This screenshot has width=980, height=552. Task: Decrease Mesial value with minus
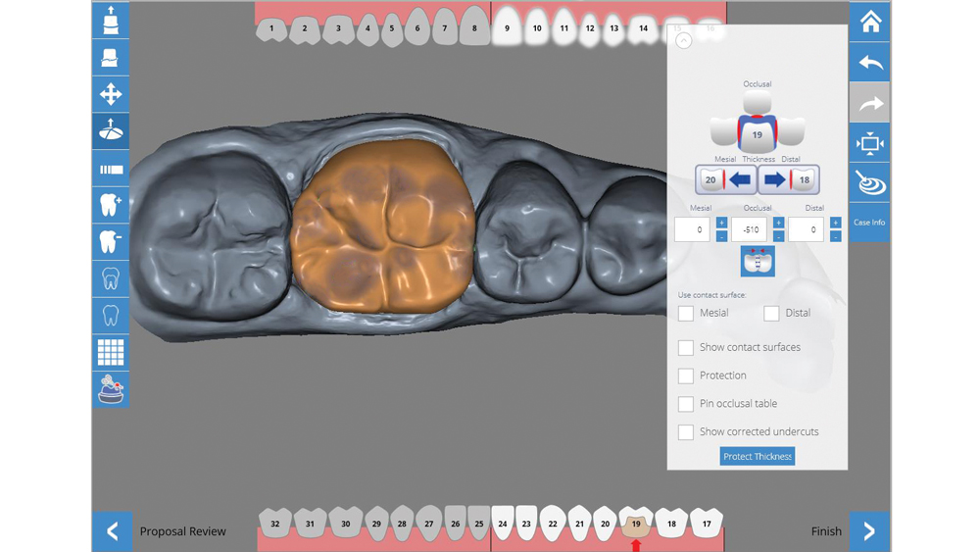click(721, 237)
